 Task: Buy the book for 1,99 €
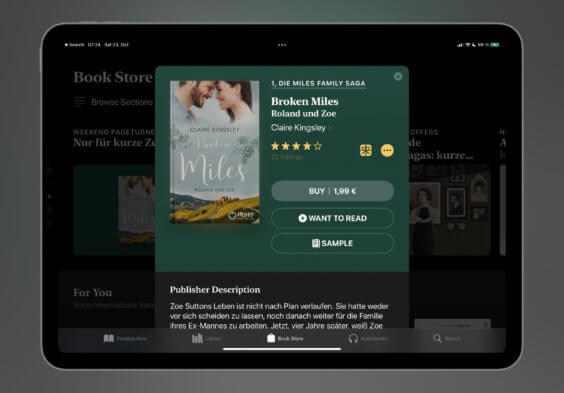pos(332,191)
